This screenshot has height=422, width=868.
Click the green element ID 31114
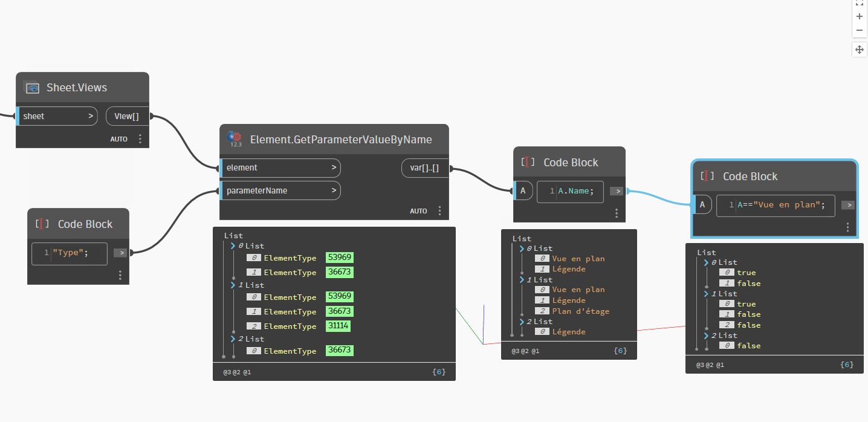[x=338, y=326]
